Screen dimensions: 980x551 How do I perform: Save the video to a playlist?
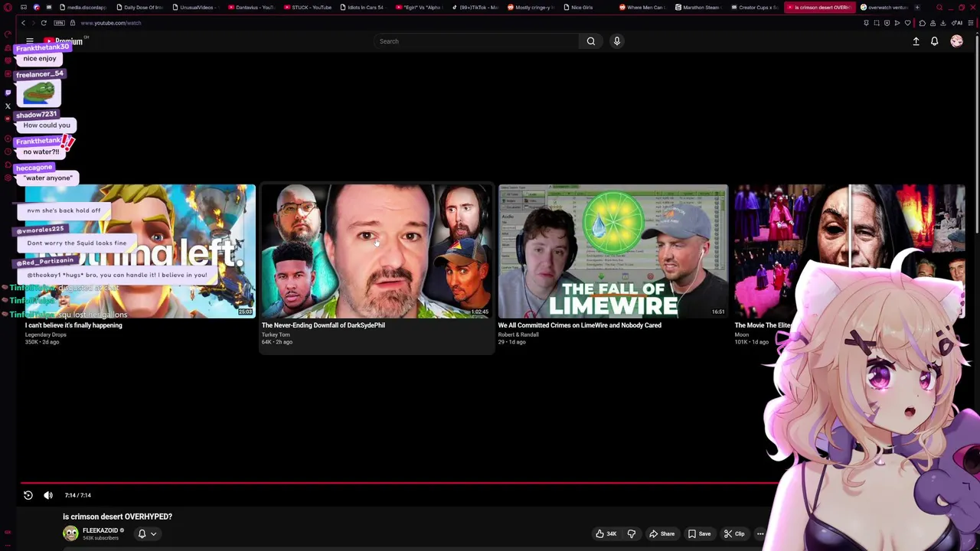pyautogui.click(x=700, y=534)
